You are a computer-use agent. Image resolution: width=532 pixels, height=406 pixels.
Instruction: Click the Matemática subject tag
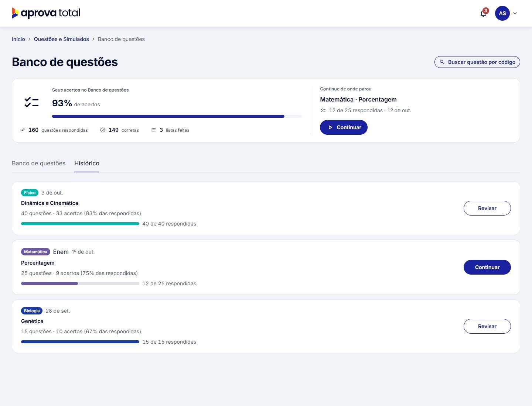point(35,252)
